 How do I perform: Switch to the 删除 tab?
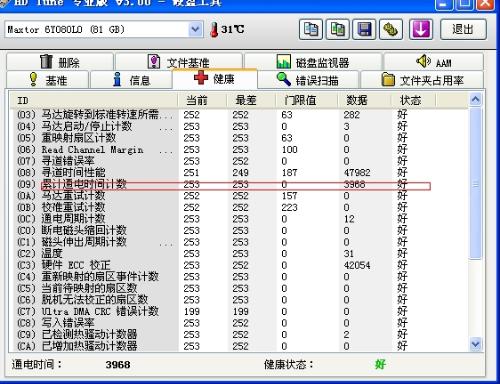click(60, 62)
